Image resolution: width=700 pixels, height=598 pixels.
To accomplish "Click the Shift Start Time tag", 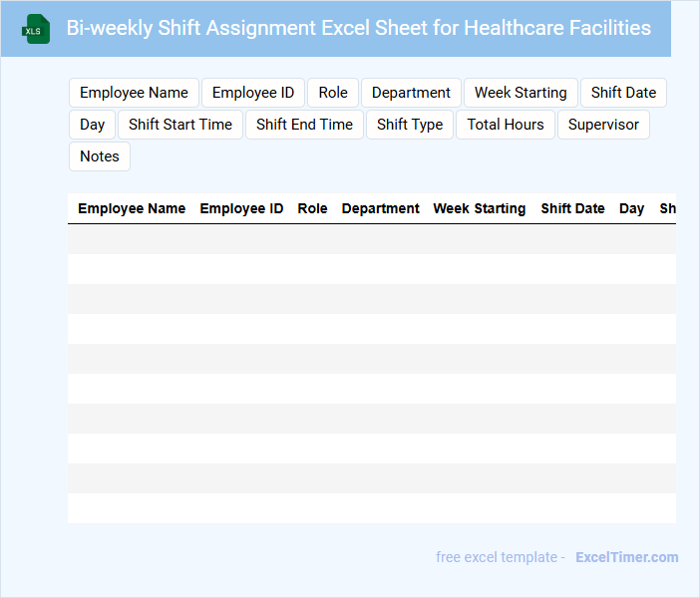I will pos(180,125).
